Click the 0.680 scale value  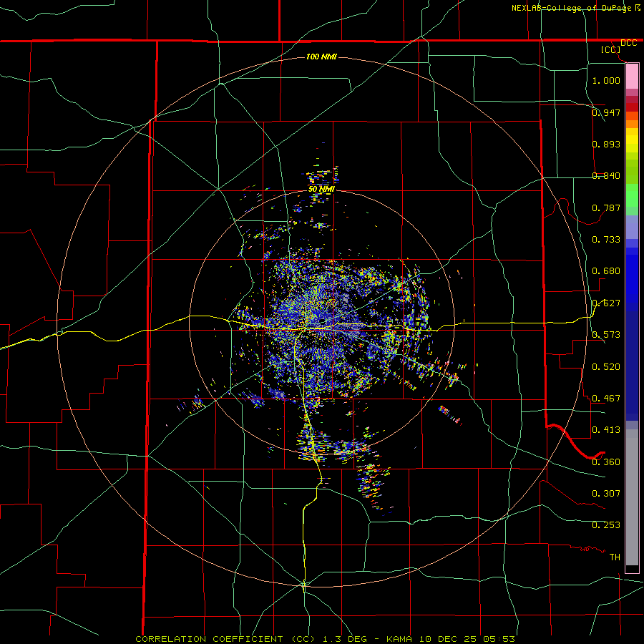606,270
